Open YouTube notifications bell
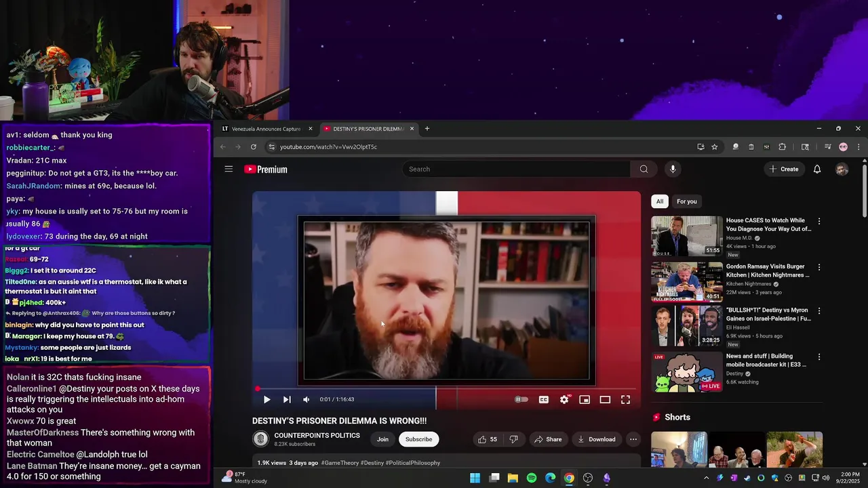The width and height of the screenshot is (868, 488). pyautogui.click(x=817, y=169)
